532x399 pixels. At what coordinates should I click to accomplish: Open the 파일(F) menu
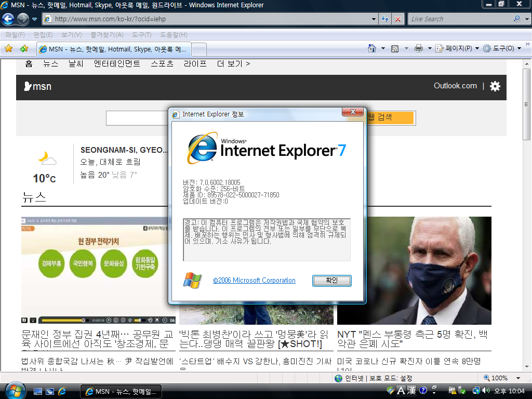tap(15, 35)
